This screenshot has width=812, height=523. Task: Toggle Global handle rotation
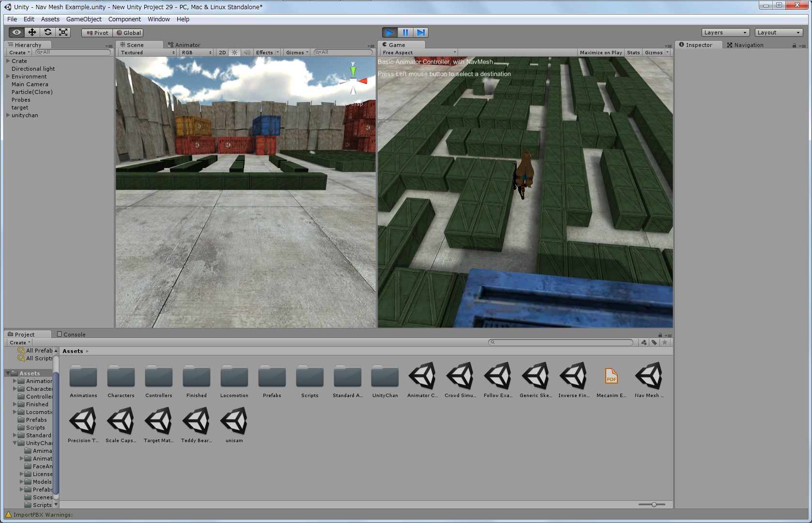point(128,33)
